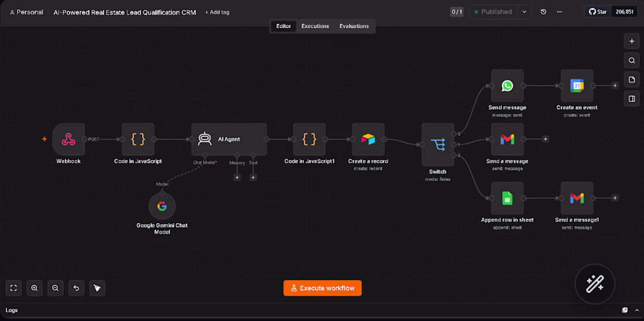This screenshot has height=321, width=644.
Task: Click the "create: record" subtitle
Action: (x=368, y=169)
